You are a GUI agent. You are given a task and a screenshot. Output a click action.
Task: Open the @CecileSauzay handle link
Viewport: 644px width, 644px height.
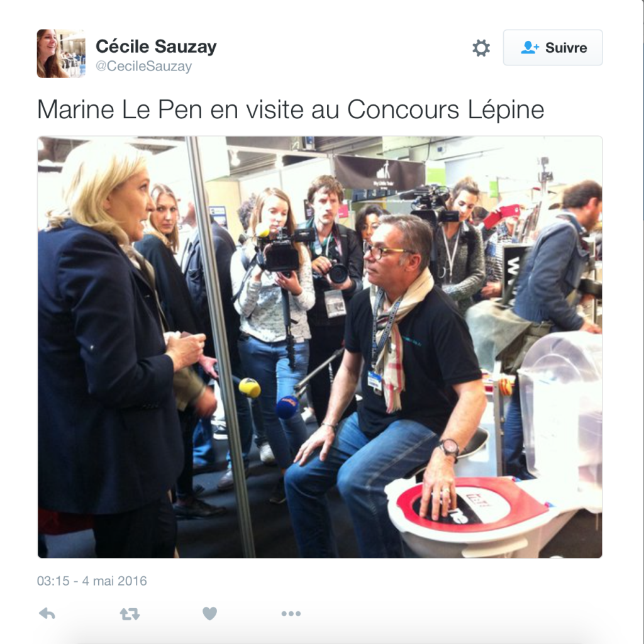point(144,67)
